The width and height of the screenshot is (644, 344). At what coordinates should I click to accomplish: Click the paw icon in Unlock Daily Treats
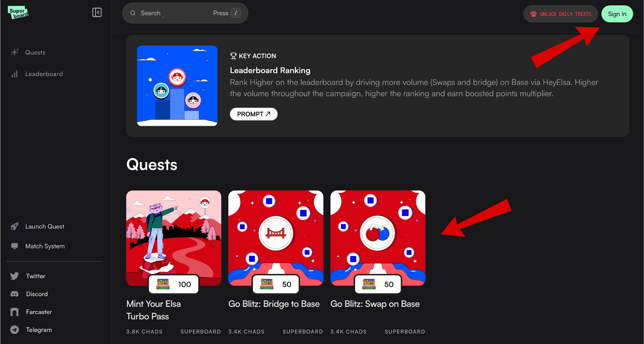(534, 14)
